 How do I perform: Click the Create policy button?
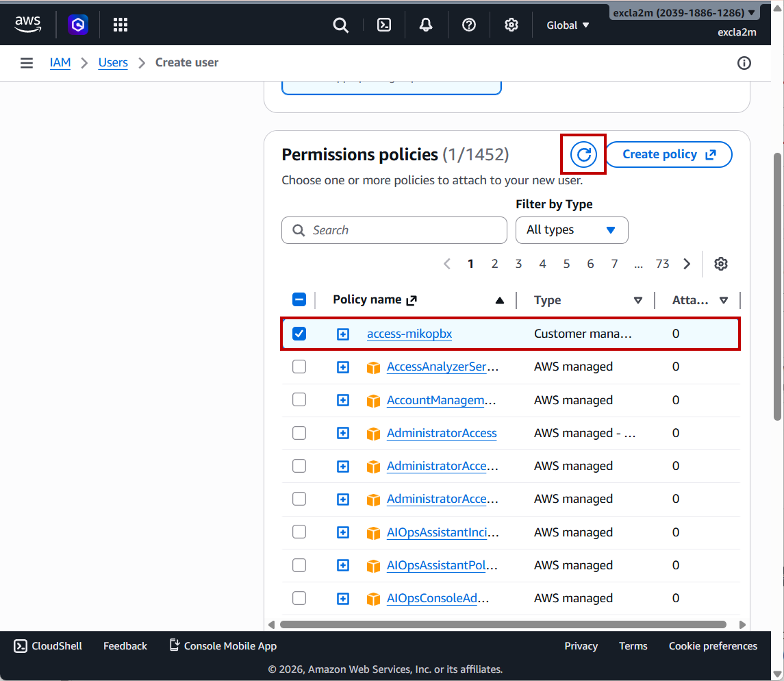point(668,155)
